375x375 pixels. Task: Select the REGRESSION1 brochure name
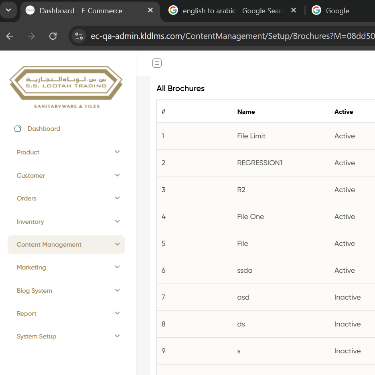point(260,163)
